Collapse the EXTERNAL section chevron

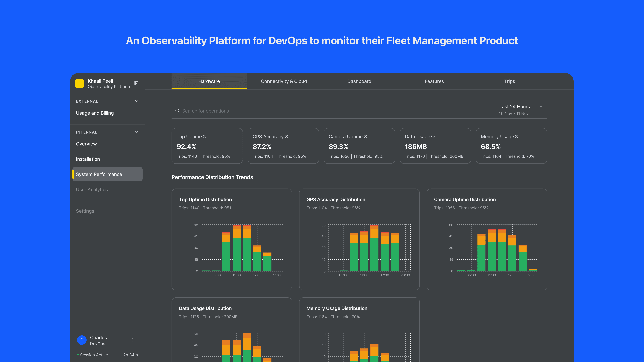click(137, 101)
